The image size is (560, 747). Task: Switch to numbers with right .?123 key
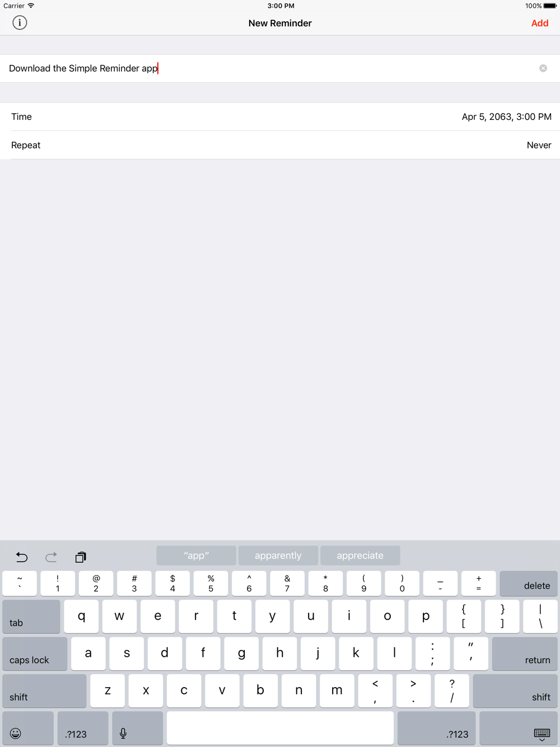pyautogui.click(x=436, y=728)
